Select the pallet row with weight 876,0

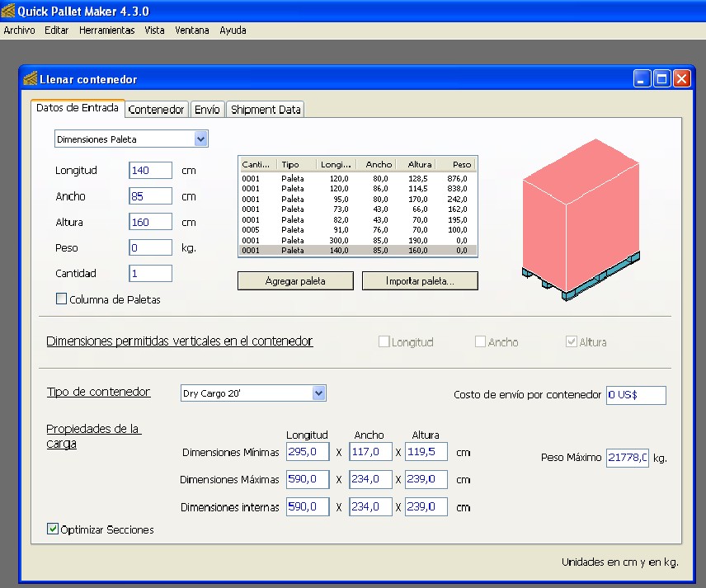357,178
